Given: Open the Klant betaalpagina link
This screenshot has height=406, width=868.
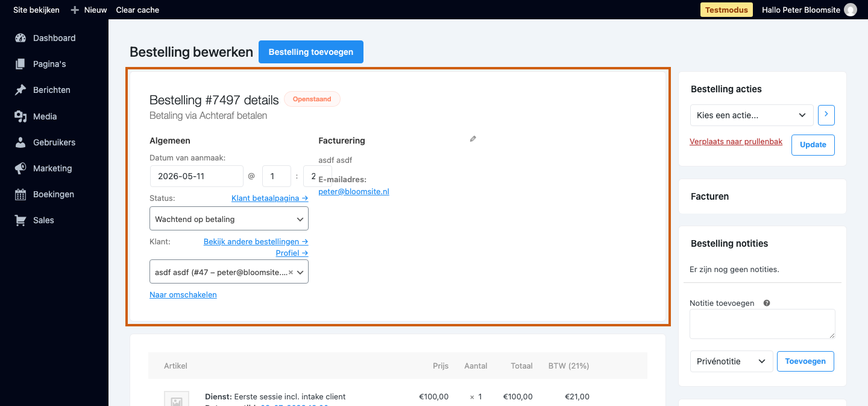Looking at the screenshot, I should (270, 198).
